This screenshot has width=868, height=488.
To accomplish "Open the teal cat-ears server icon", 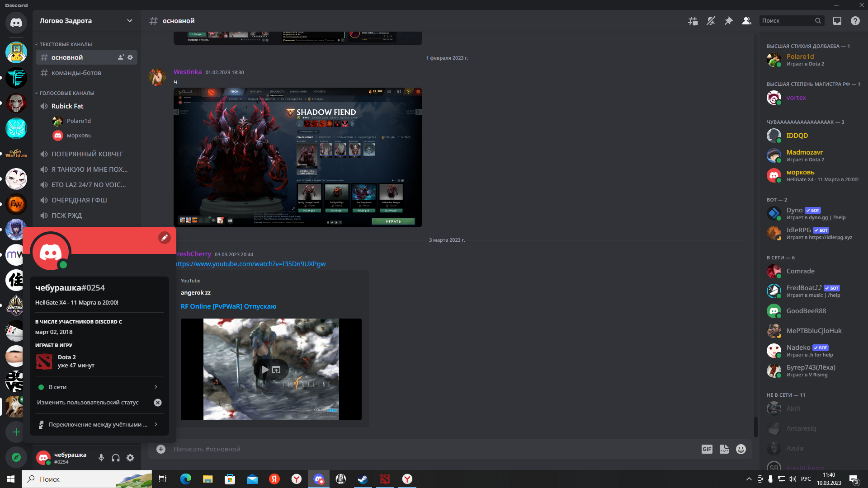I will tap(16, 128).
